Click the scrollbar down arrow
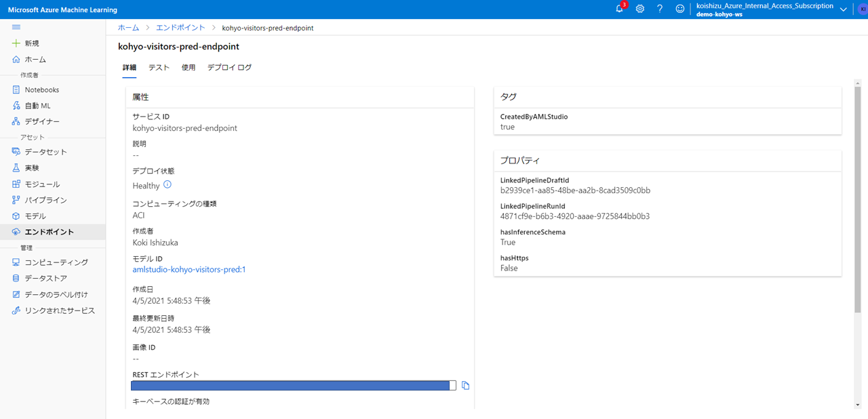 coord(858,405)
